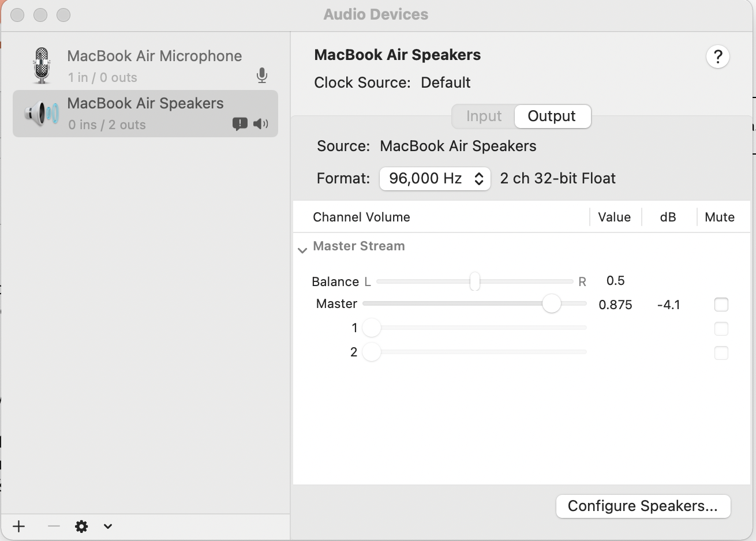Click the minus button to remove device
This screenshot has height=541, width=756.
(54, 526)
